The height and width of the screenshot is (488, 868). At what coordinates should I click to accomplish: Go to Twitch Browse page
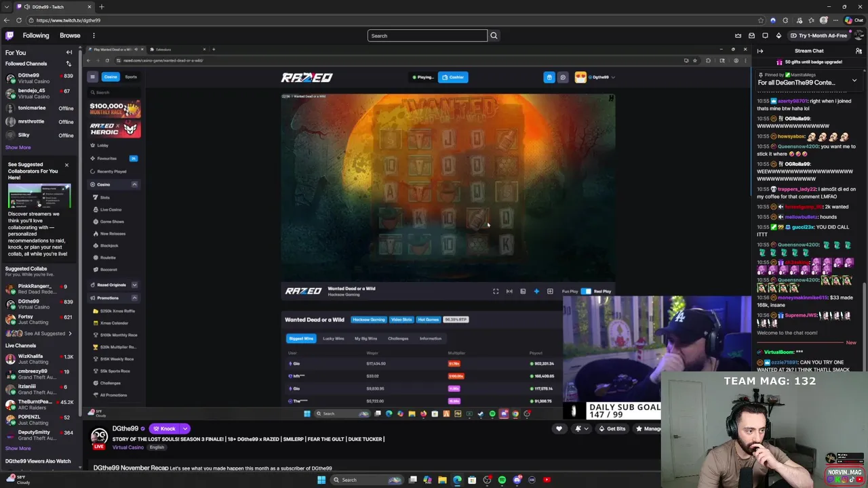[70, 35]
